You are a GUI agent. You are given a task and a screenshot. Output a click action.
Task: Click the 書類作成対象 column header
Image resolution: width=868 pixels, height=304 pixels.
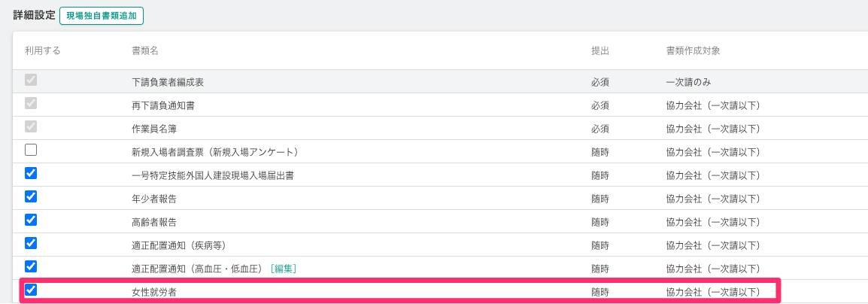[x=693, y=50]
